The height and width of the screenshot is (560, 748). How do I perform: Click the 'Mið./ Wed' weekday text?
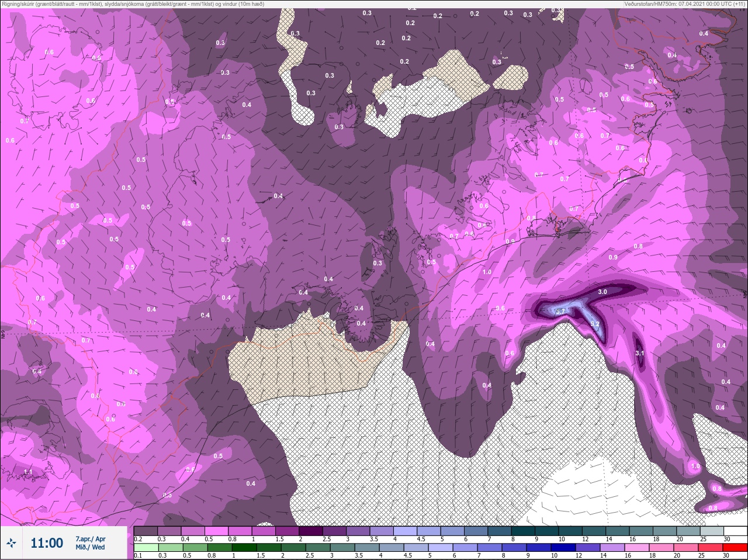click(90, 547)
